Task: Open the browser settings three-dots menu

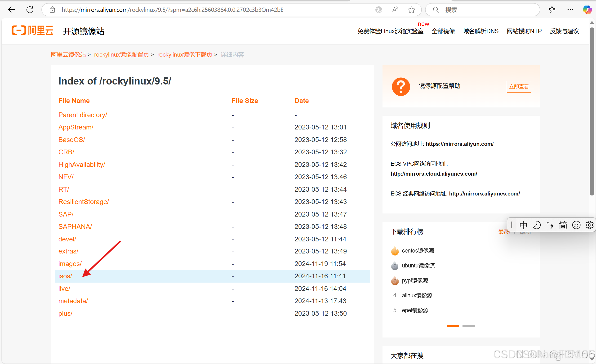Action: [570, 10]
